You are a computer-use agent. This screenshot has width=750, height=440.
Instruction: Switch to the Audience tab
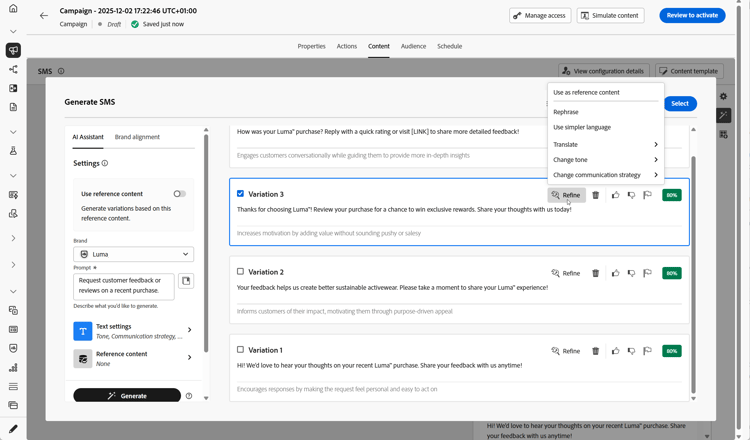(413, 46)
